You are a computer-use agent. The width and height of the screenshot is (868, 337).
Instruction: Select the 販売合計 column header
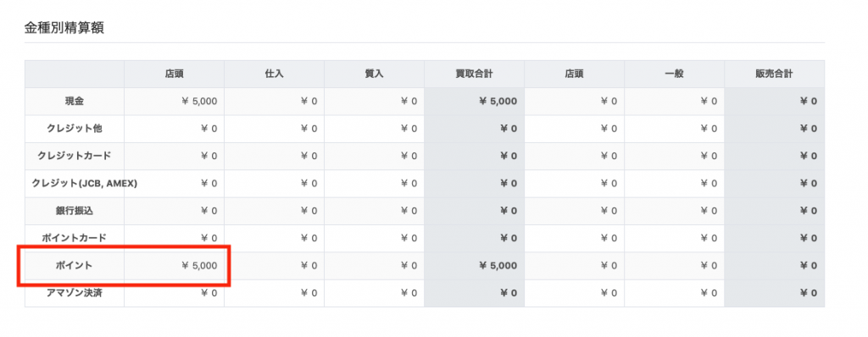pyautogui.click(x=775, y=75)
